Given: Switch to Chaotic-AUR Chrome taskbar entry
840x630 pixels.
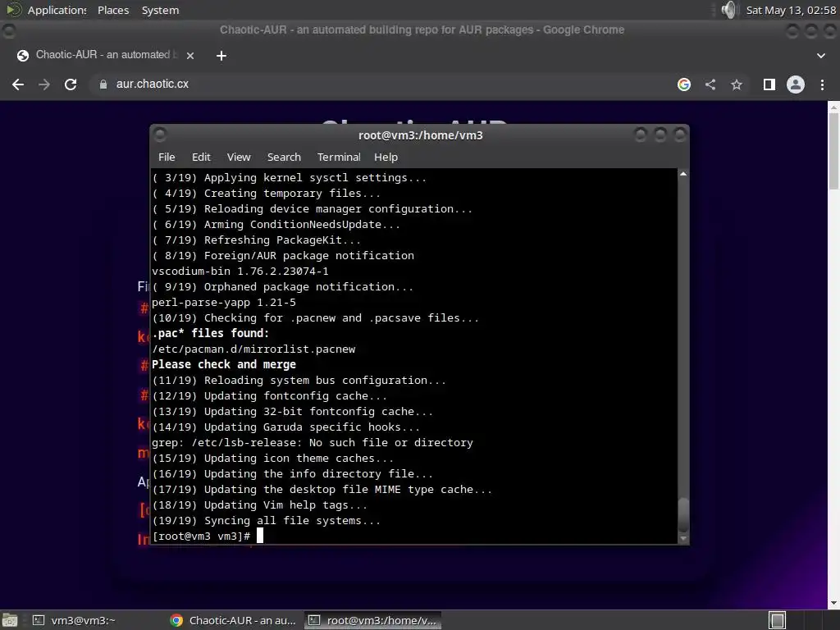Looking at the screenshot, I should [232, 620].
